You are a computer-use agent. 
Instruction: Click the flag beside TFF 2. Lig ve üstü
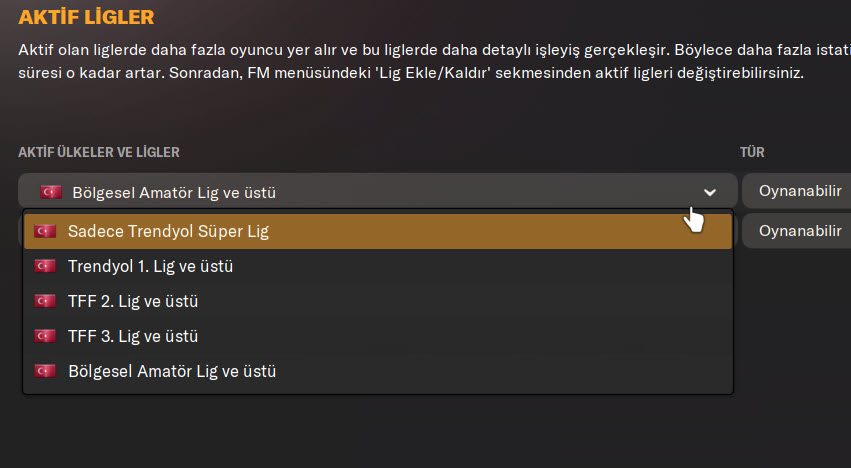pos(45,301)
